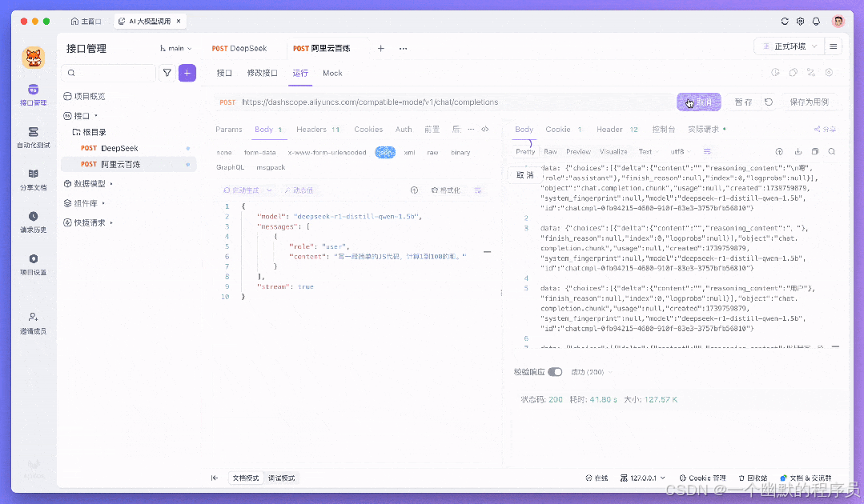The height and width of the screenshot is (504, 864).
Task: Select the GraphQL body type
Action: [231, 167]
